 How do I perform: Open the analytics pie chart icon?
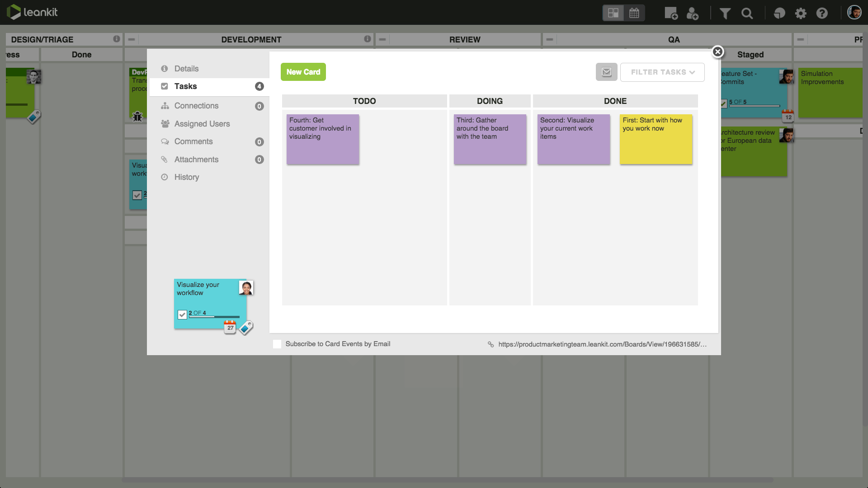point(779,13)
